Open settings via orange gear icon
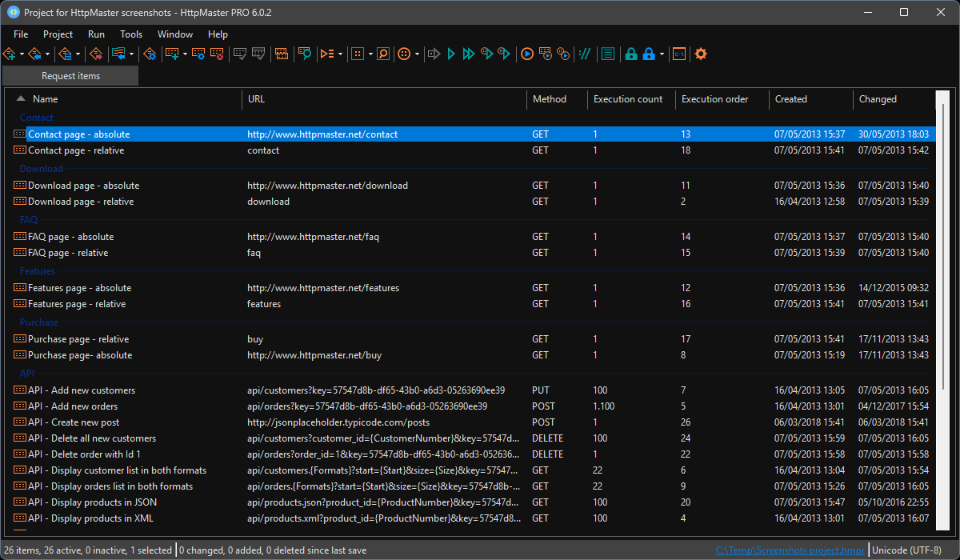The image size is (960, 560). (701, 54)
